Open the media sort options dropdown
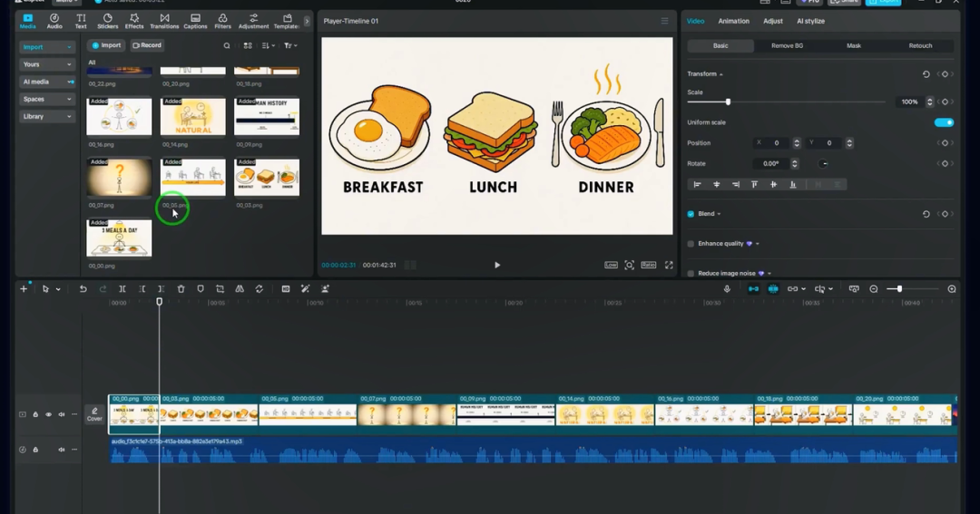 (x=268, y=45)
